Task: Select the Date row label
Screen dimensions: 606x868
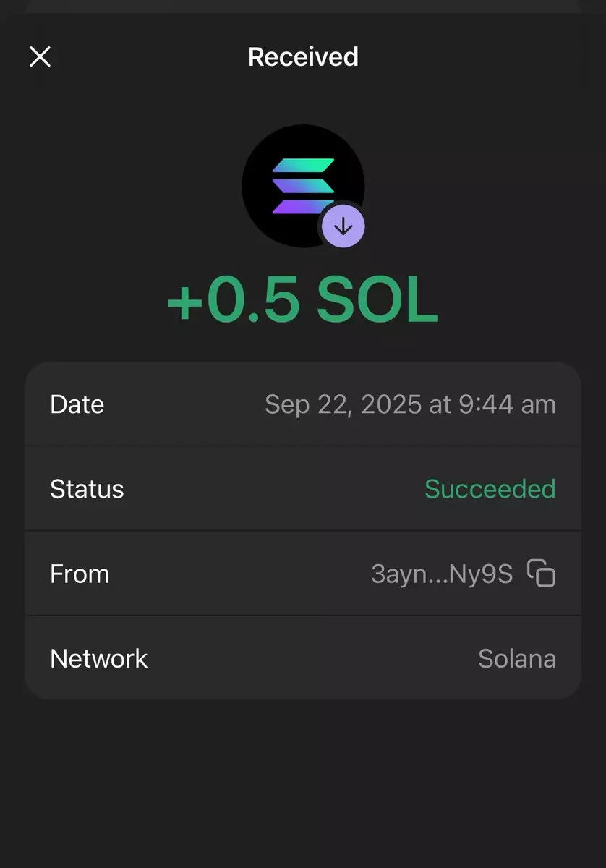Action: [77, 404]
